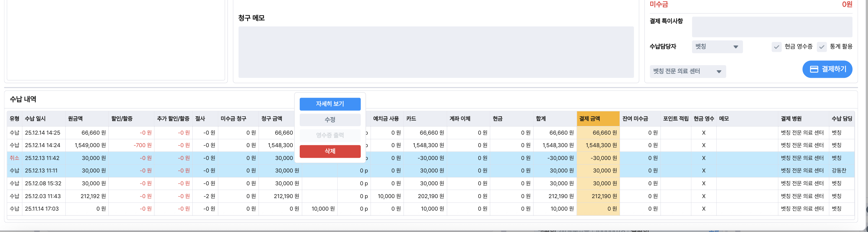Click 삭제 in the context menu

330,151
